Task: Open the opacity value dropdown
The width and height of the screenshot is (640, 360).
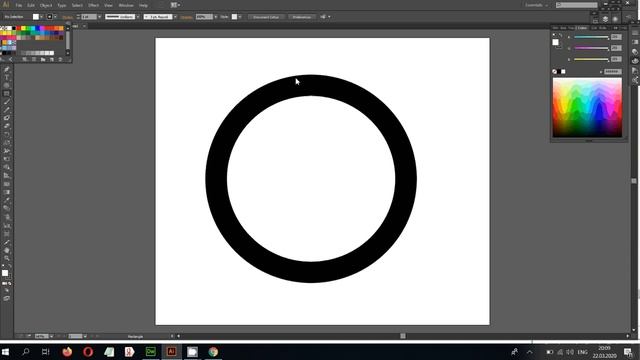Action: coord(216,17)
